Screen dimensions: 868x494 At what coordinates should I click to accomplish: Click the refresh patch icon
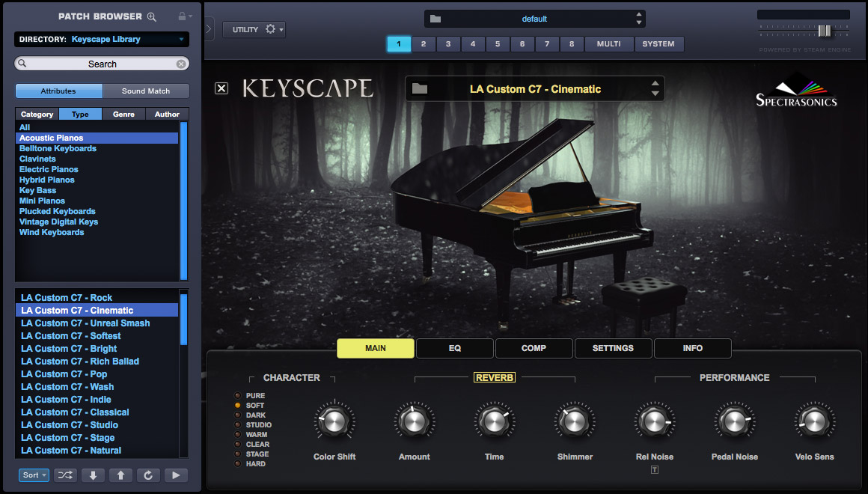pyautogui.click(x=147, y=475)
